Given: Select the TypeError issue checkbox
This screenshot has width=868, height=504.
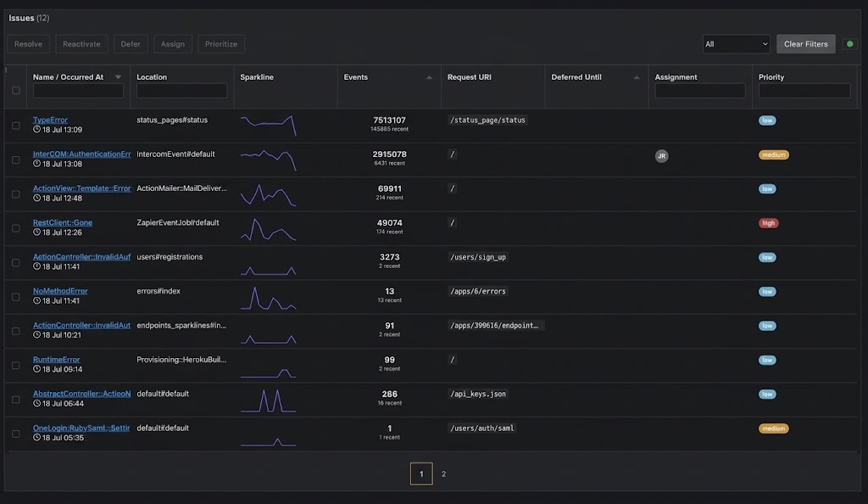Looking at the screenshot, I should click(15, 126).
